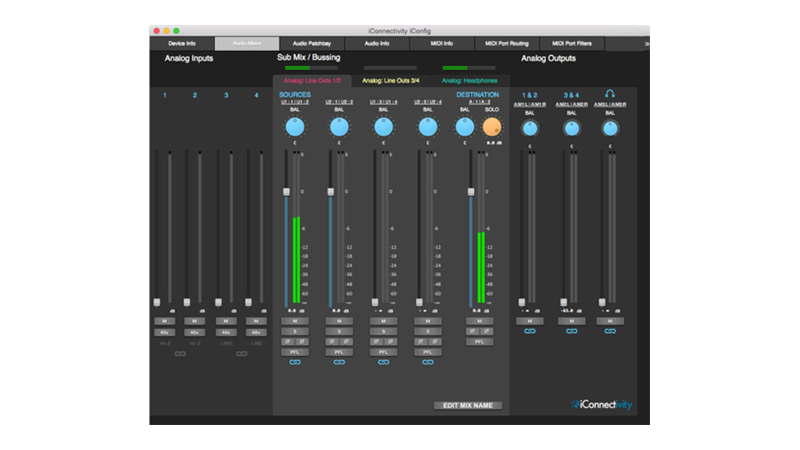The image size is (800, 450).
Task: Toggle link icon under headphone output
Action: 610,331
